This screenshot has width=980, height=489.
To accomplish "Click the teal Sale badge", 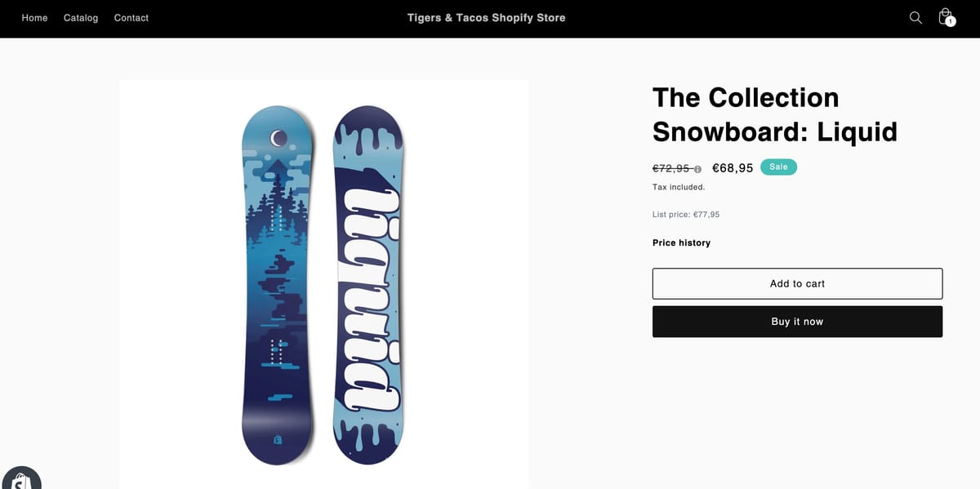I will pyautogui.click(x=778, y=167).
